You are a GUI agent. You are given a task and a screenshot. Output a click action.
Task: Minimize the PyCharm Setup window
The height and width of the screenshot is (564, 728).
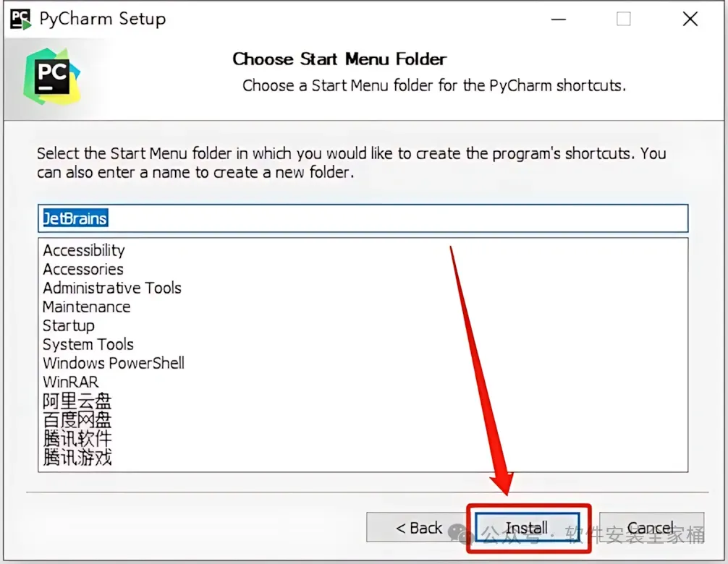click(x=559, y=20)
